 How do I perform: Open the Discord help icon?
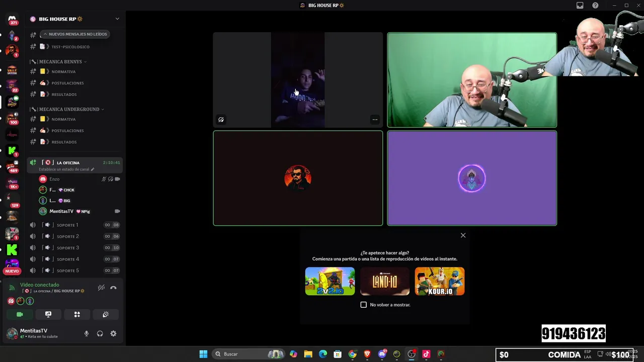click(x=595, y=6)
